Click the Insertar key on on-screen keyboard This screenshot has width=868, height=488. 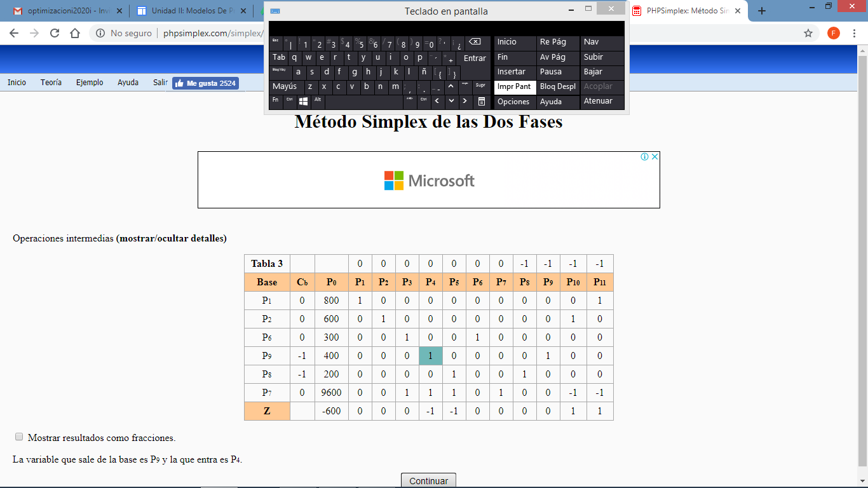514,72
